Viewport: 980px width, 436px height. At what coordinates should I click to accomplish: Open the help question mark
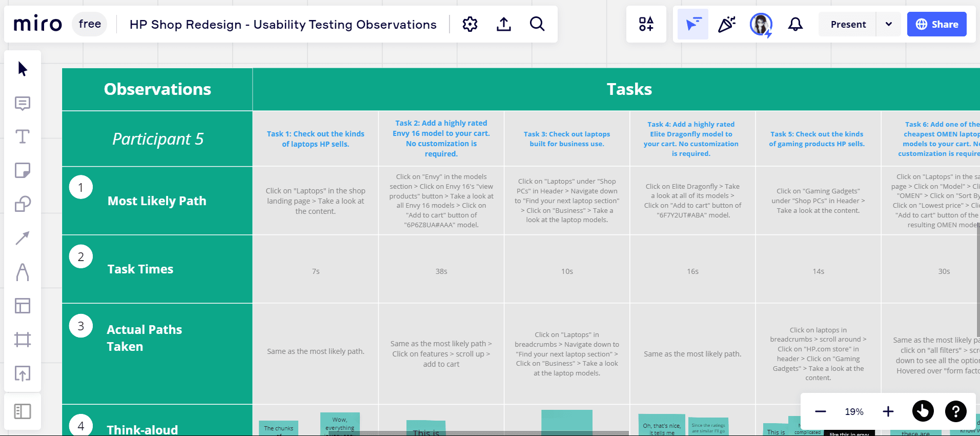[x=956, y=411]
